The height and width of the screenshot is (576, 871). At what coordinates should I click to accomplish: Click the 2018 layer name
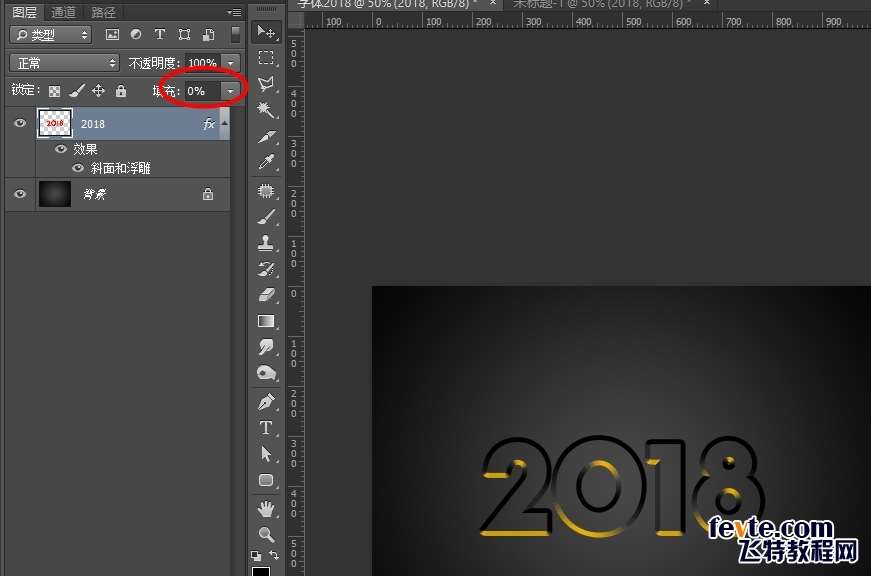[x=93, y=124]
